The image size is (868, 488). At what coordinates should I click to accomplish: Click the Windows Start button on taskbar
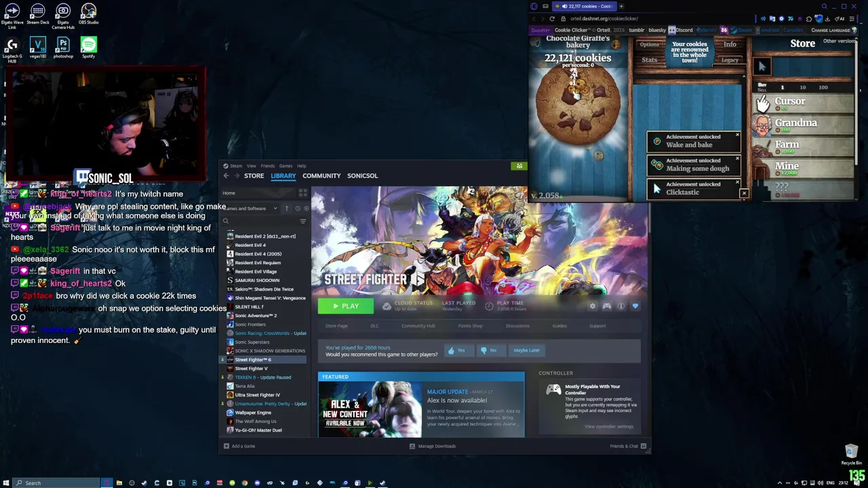click(6, 483)
